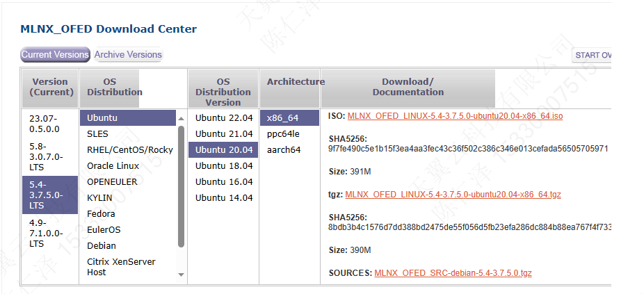Choose RHEL/CentOS/Rocky distribution

coord(128,150)
